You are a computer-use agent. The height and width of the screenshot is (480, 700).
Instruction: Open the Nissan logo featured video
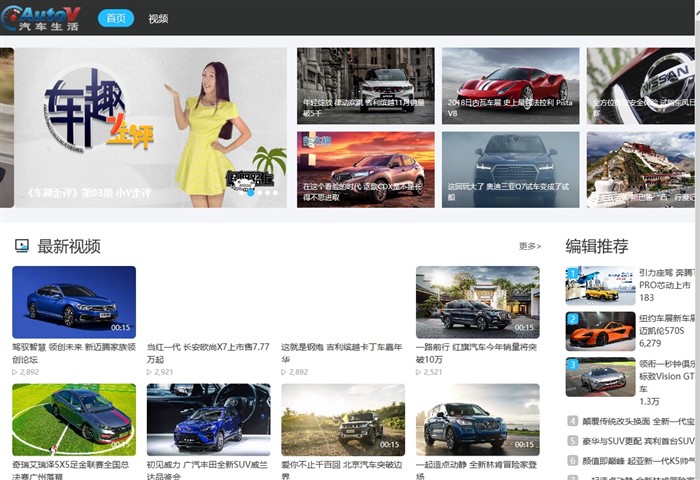641,86
